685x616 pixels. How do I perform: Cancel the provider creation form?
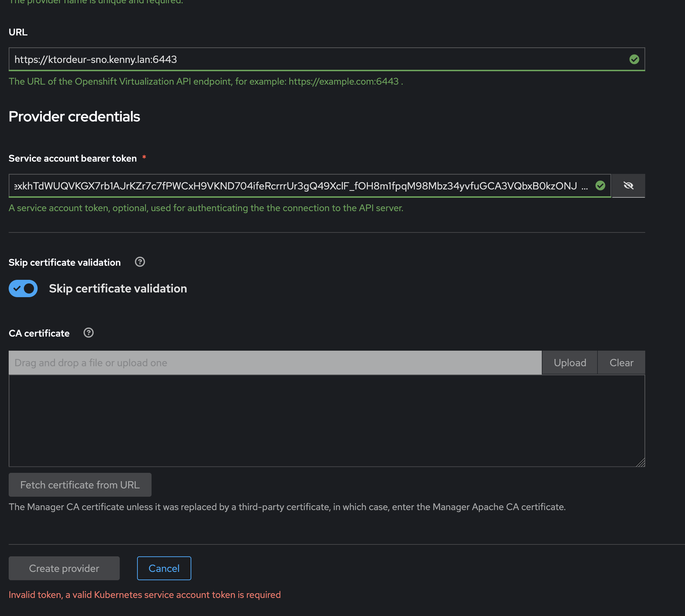click(x=164, y=568)
